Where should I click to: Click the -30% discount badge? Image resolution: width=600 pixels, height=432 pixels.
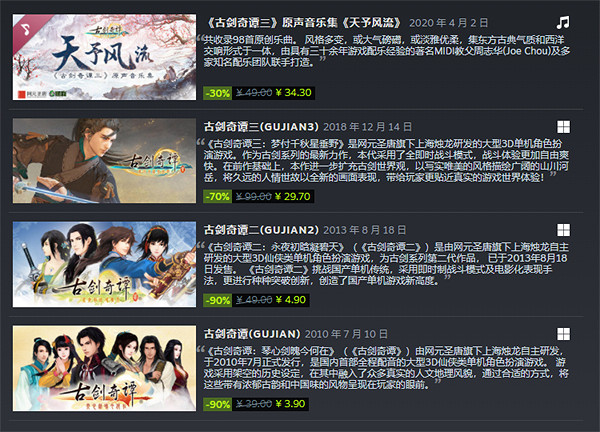pos(217,93)
